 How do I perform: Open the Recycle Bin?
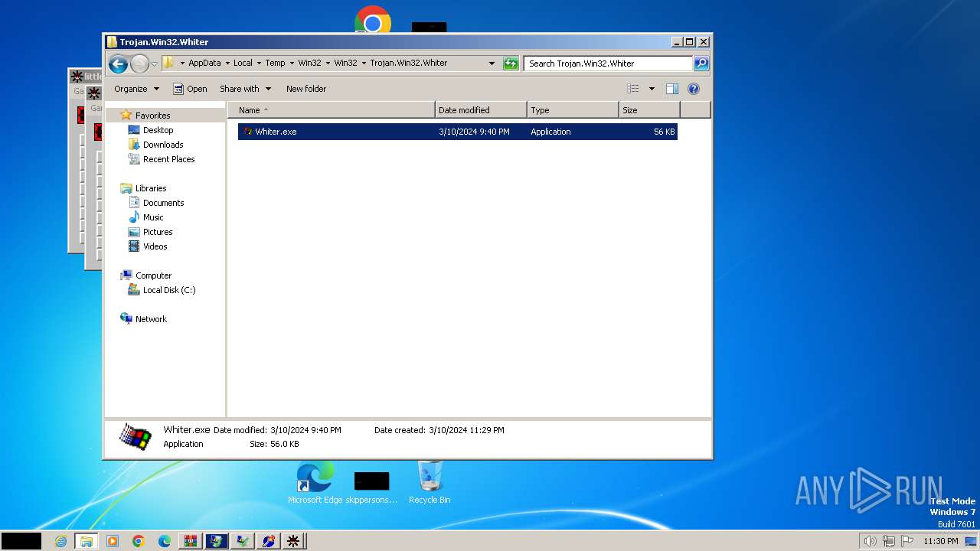[430, 482]
